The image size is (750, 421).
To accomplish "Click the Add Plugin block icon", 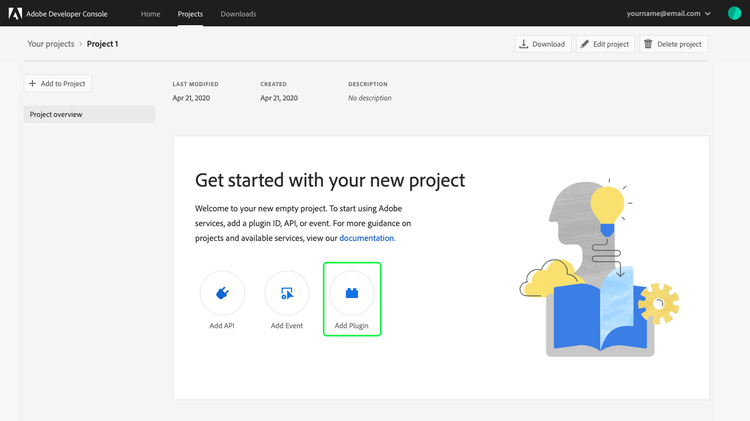I will tap(352, 293).
